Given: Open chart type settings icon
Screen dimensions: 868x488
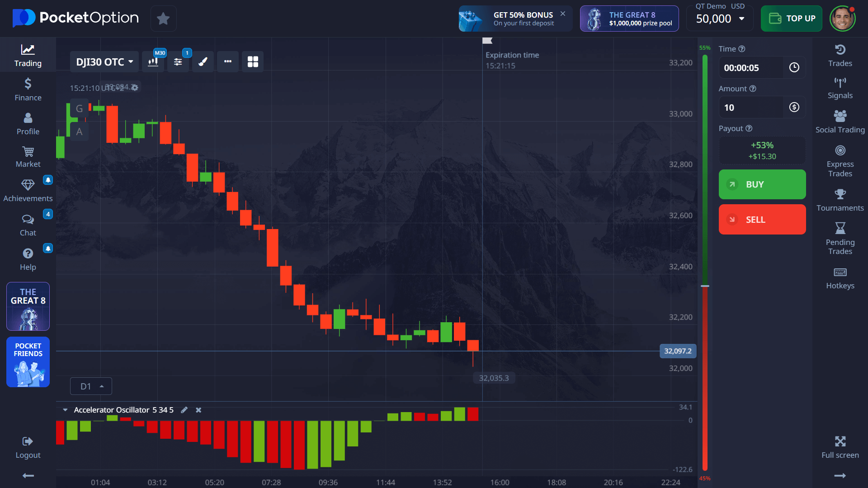Looking at the screenshot, I should [x=153, y=61].
